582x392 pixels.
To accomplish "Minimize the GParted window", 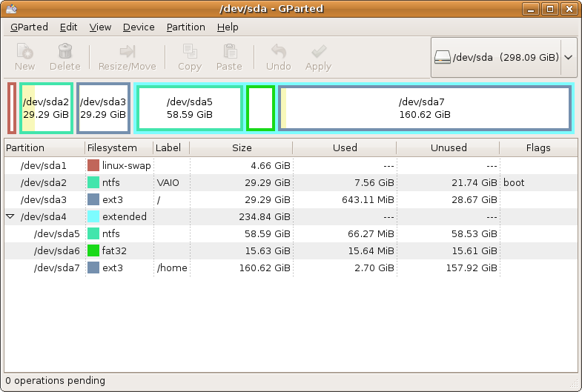I will (x=531, y=9).
